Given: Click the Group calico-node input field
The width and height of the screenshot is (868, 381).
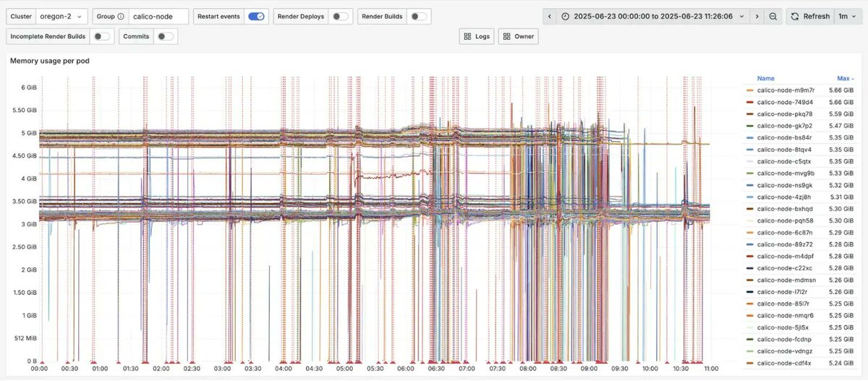Looking at the screenshot, I should pos(158,16).
